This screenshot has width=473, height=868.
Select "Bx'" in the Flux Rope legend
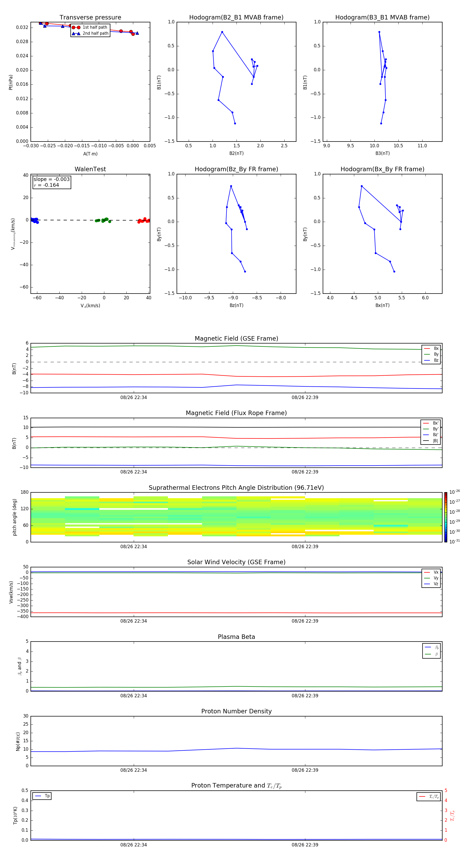click(x=431, y=423)
